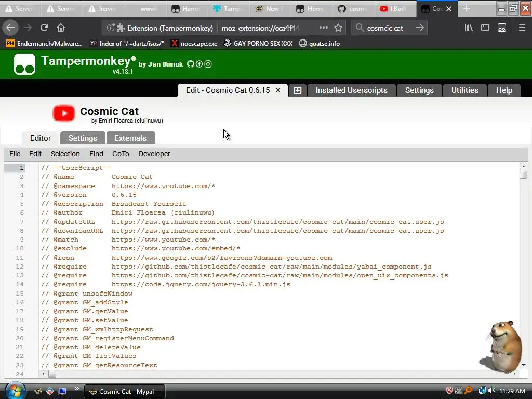
Task: Click the search magnifier icon
Action: [x=360, y=28]
